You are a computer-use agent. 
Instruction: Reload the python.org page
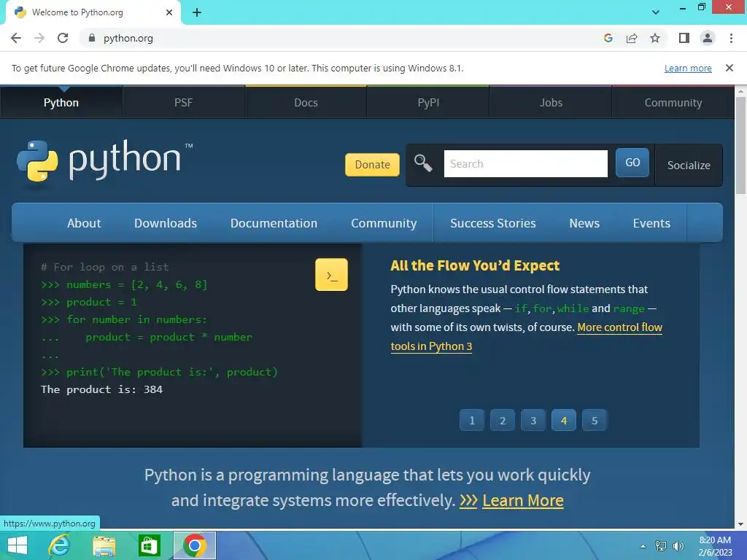pyautogui.click(x=63, y=38)
